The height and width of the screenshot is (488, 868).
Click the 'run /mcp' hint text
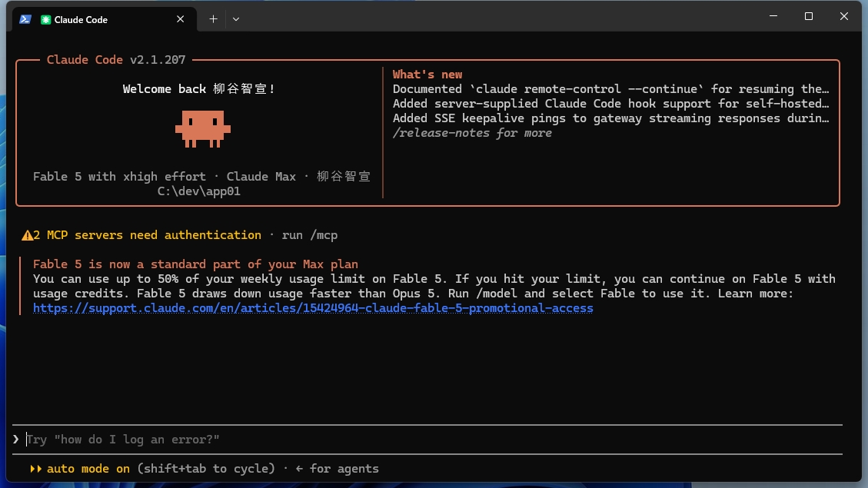309,235
